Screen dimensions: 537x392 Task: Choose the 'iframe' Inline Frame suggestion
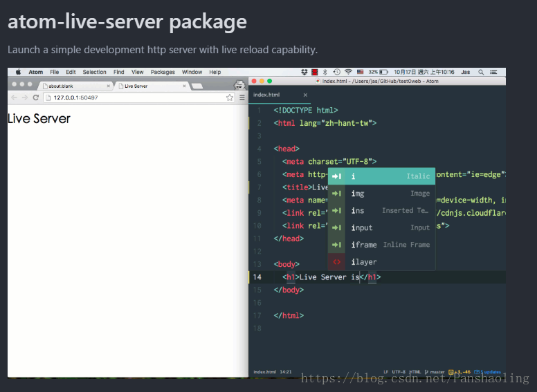(x=381, y=245)
